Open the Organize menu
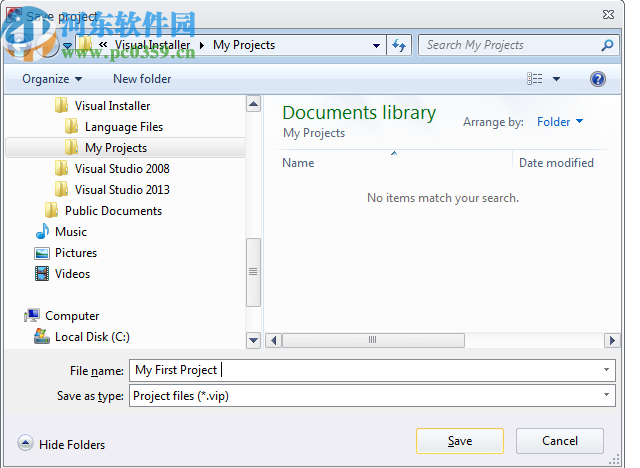The width and height of the screenshot is (640, 468). pos(52,79)
